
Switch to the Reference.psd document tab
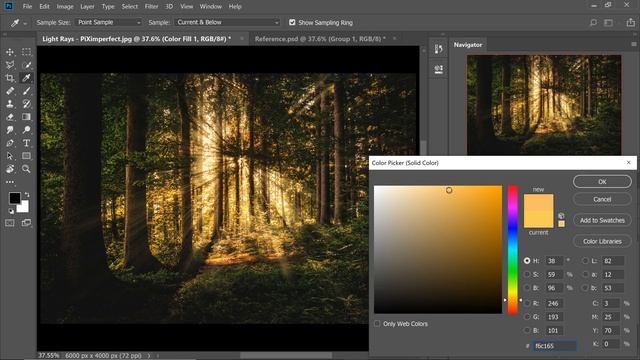tap(320, 39)
